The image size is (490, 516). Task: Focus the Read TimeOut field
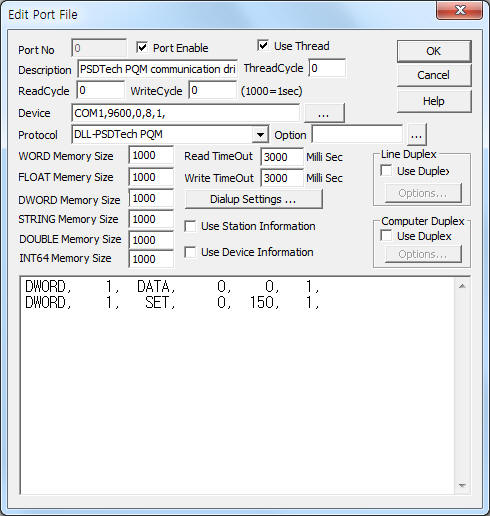282,157
